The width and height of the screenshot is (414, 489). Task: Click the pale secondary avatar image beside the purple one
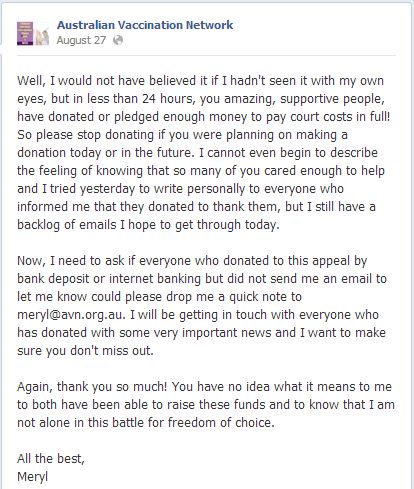(42, 37)
